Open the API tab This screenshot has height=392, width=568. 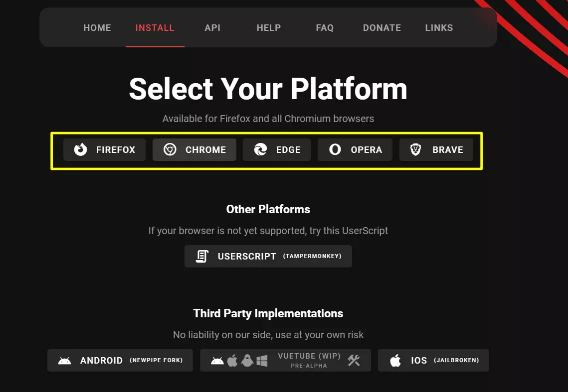(212, 28)
